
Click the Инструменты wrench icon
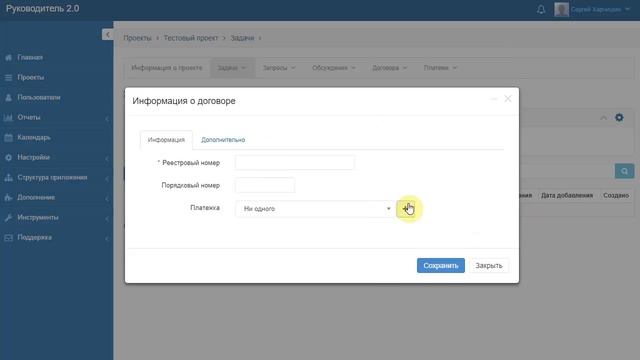pyautogui.click(x=8, y=218)
